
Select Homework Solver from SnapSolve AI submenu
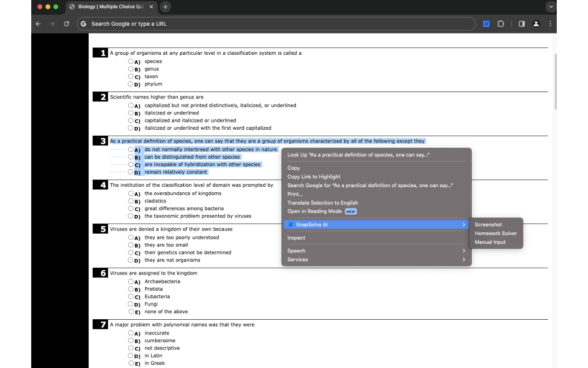pos(496,233)
